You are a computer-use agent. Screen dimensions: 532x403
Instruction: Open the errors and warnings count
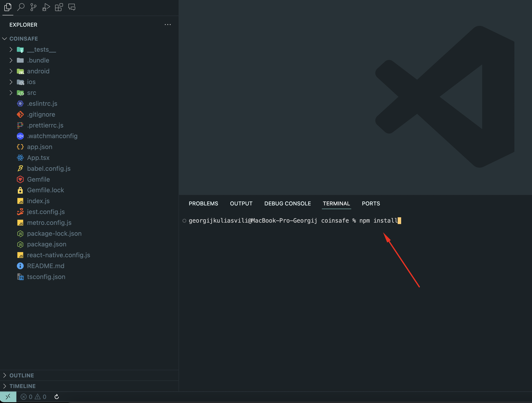(33, 396)
